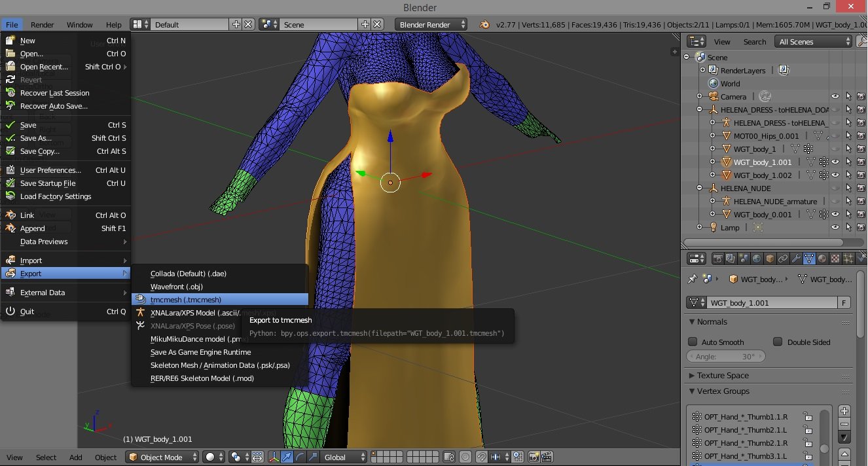This screenshot has width=868, height=466.
Task: Open the Particles properties tab
Action: pyautogui.click(x=848, y=259)
